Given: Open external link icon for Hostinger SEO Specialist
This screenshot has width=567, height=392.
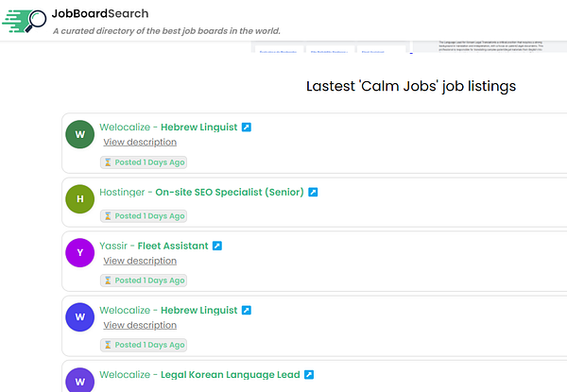Looking at the screenshot, I should pyautogui.click(x=313, y=192).
